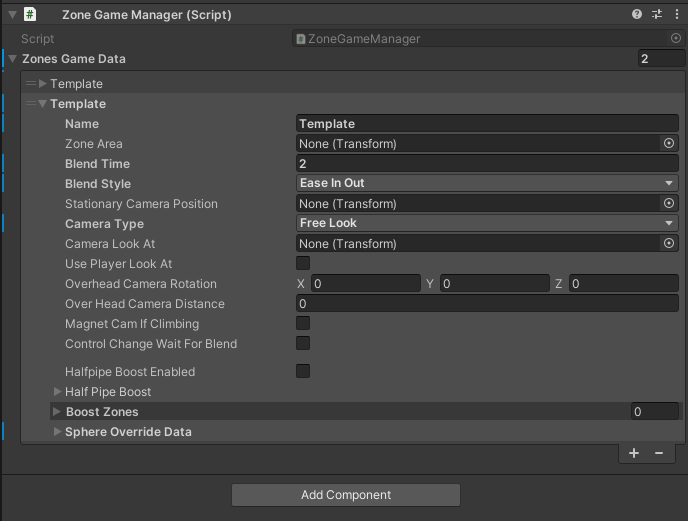Click the Blend Time label
Screen dimensions: 688x521
tap(97, 164)
